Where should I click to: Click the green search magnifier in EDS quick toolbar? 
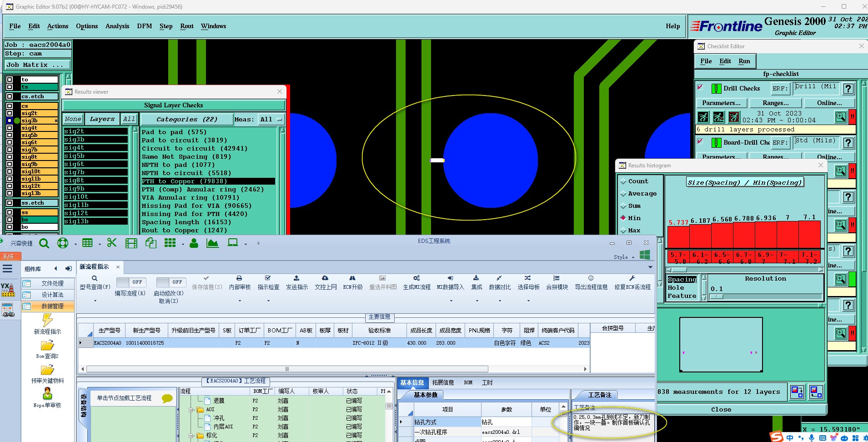pos(44,243)
